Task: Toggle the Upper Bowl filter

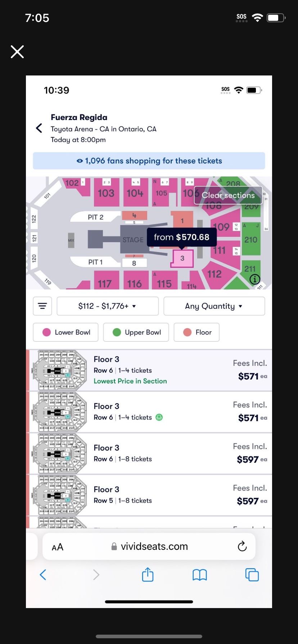Action: click(x=136, y=332)
